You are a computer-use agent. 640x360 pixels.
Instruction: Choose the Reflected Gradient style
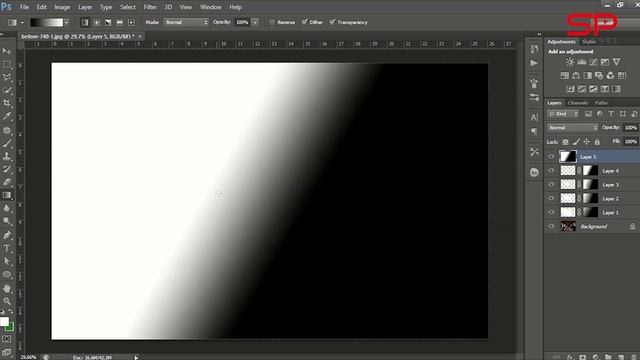[119, 22]
